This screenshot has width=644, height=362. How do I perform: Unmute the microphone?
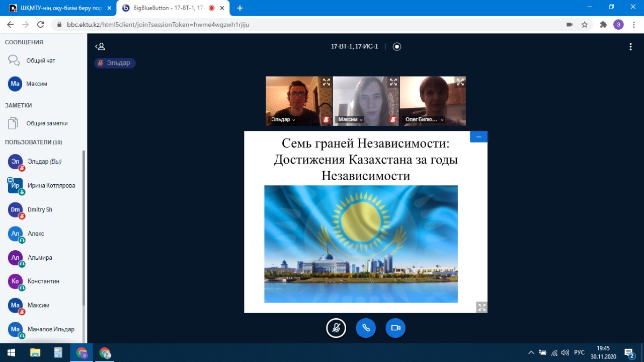pos(336,328)
